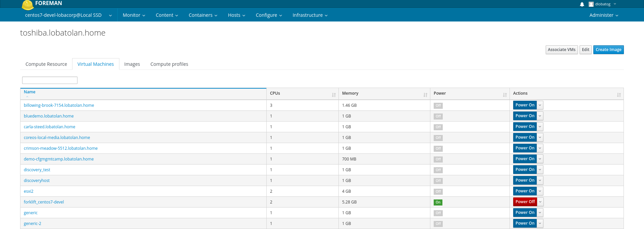This screenshot has height=229, width=644.
Task: Open discovery_test VM link
Action: (37, 170)
